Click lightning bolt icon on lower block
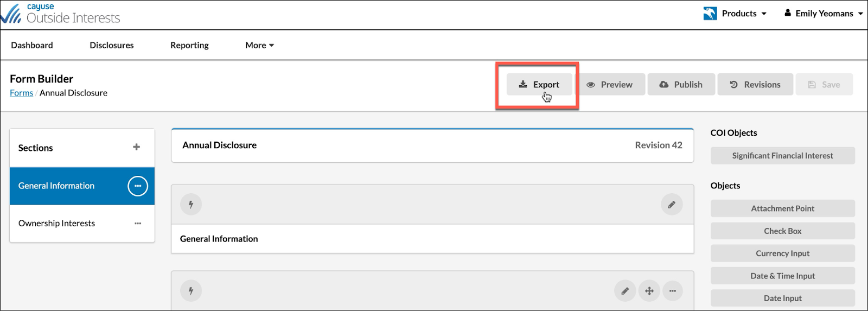 tap(191, 291)
